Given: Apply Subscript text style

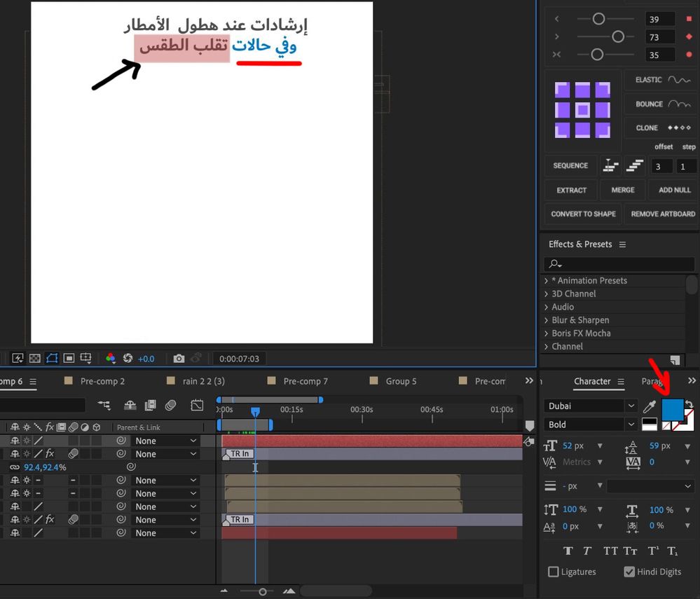Looking at the screenshot, I should (672, 551).
